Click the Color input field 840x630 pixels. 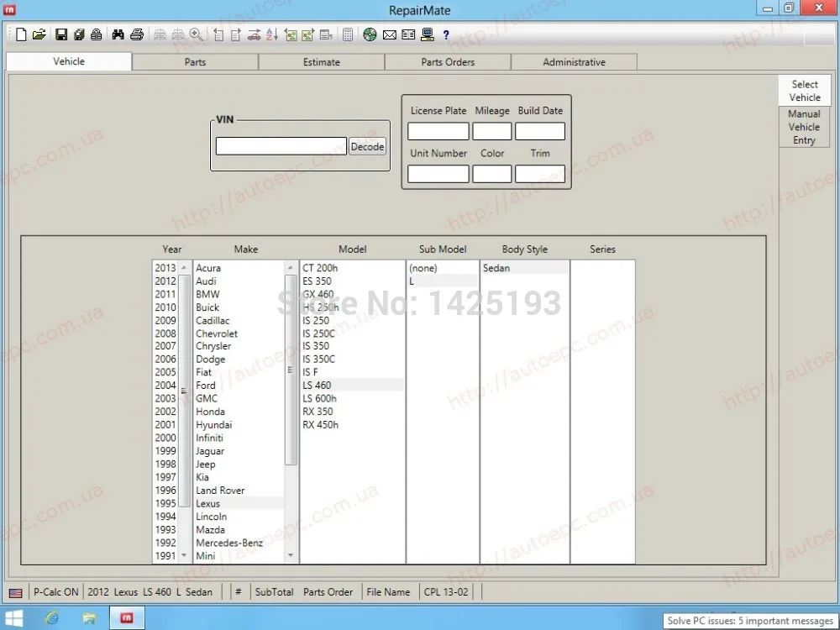tap(491, 174)
